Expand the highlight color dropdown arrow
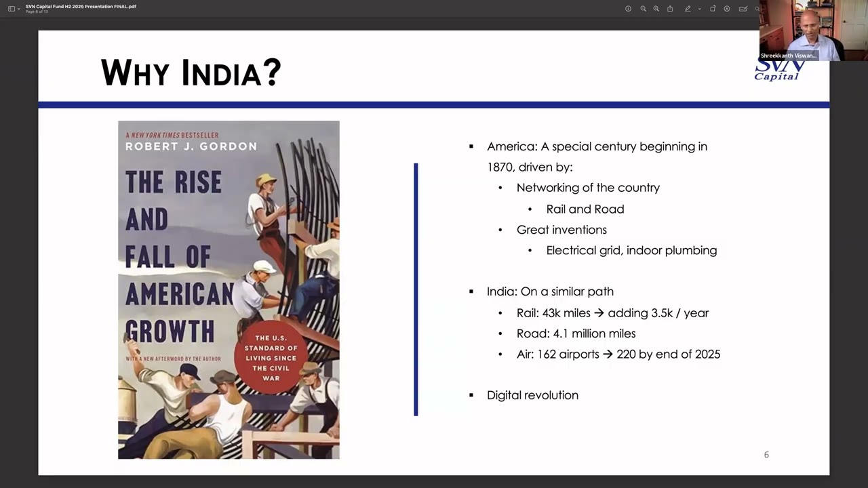The image size is (868, 488). click(699, 9)
